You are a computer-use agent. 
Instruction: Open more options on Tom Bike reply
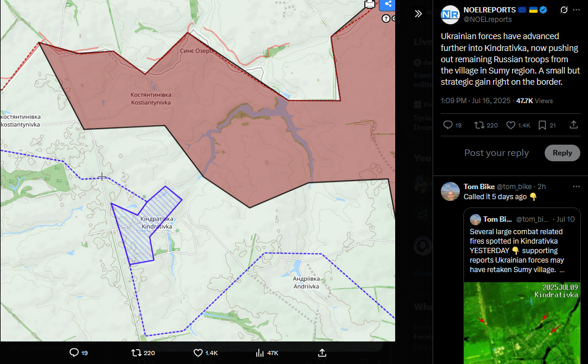(576, 186)
